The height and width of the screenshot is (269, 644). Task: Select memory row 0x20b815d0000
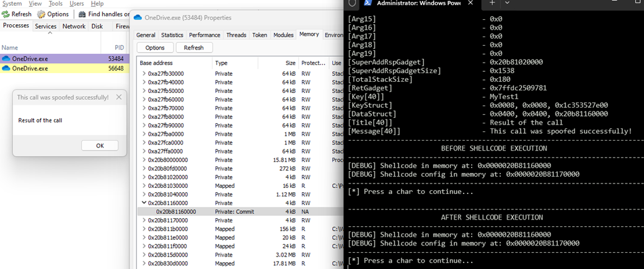pos(240,255)
